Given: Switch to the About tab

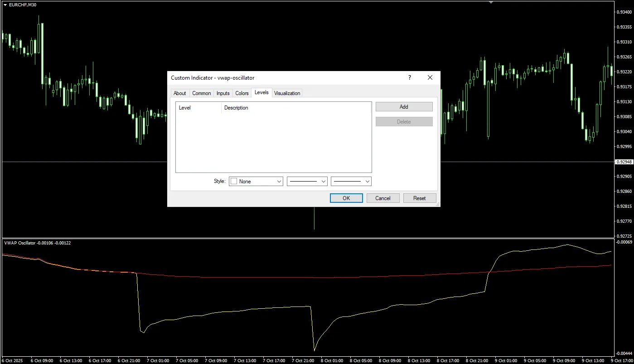Looking at the screenshot, I should 179,93.
